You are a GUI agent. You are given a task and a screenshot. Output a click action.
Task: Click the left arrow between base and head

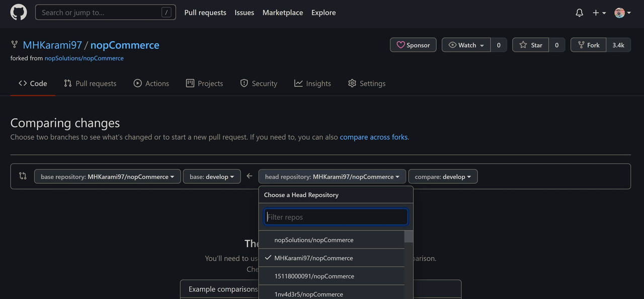[x=250, y=176]
